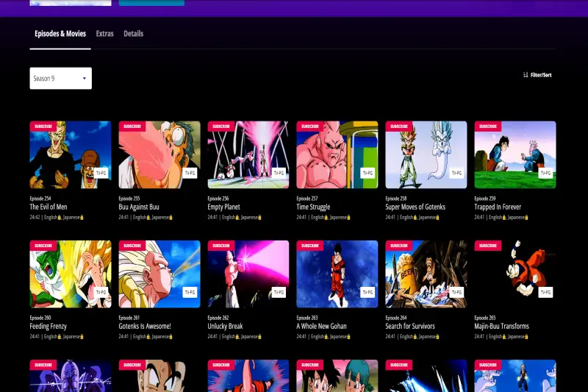The height and width of the screenshot is (392, 588).
Task: Click TV-PG badge on Feeding Frenzy thumbnail
Action: tap(101, 292)
